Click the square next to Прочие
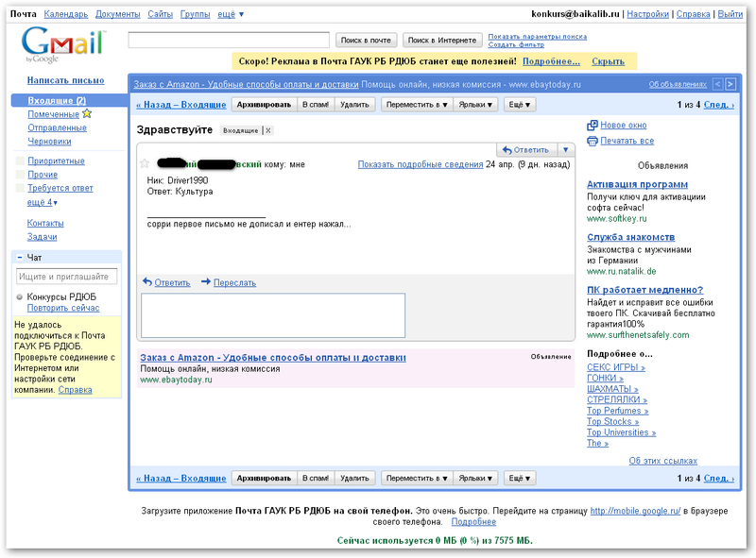This screenshot has width=756, height=558. (x=20, y=175)
